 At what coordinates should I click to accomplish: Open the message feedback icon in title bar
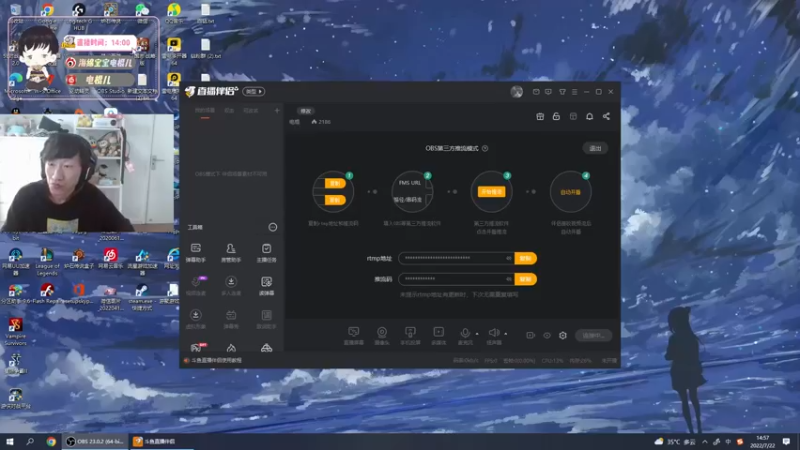(x=548, y=92)
